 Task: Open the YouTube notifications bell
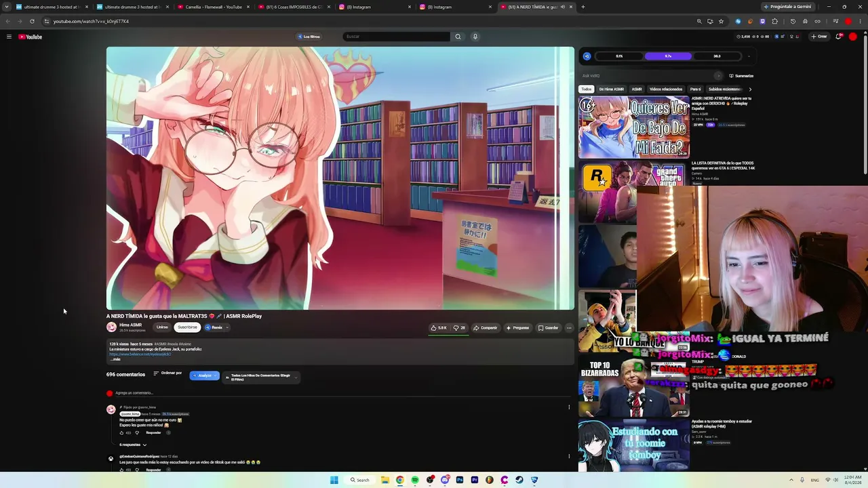tap(838, 37)
